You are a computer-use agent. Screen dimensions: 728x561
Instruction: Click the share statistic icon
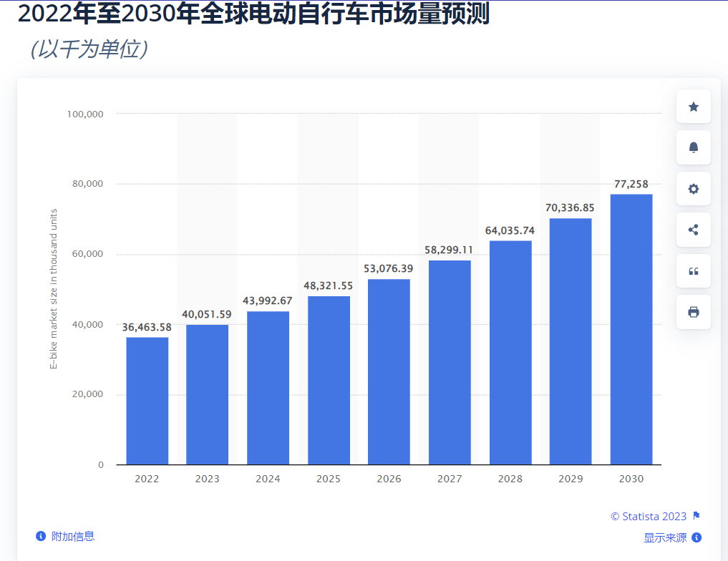click(x=693, y=230)
